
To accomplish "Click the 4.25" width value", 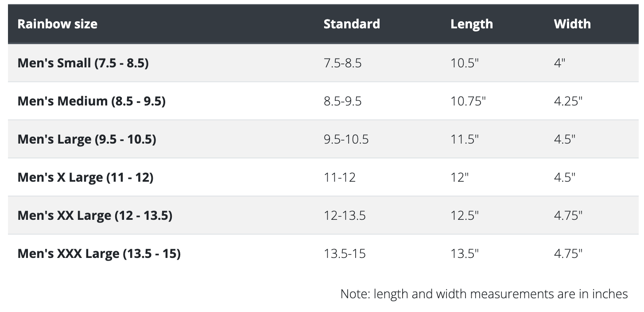I will click(568, 101).
